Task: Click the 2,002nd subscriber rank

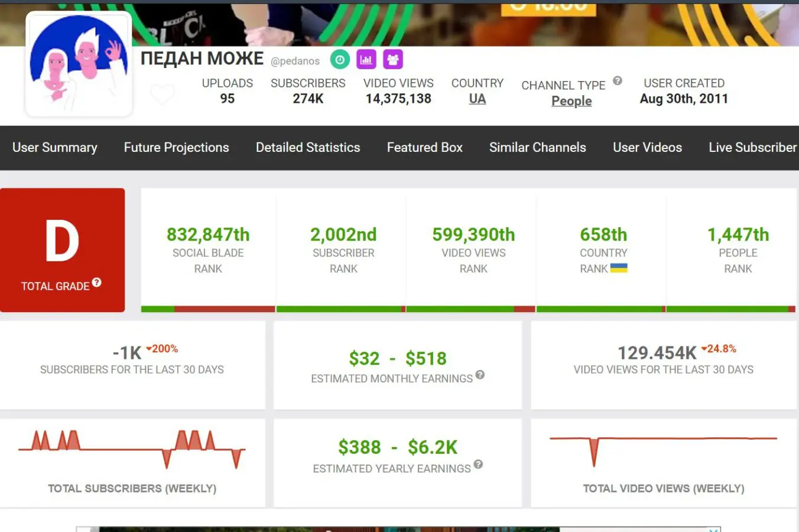Action: 343,235
